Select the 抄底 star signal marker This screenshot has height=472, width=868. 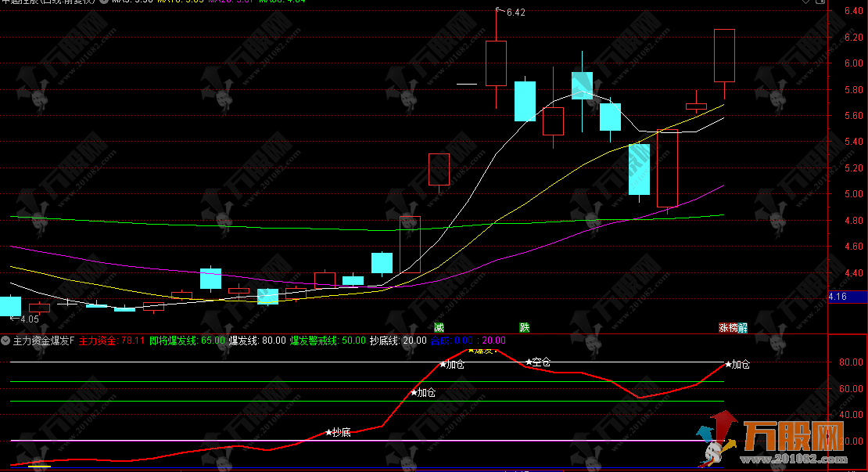[x=339, y=432]
